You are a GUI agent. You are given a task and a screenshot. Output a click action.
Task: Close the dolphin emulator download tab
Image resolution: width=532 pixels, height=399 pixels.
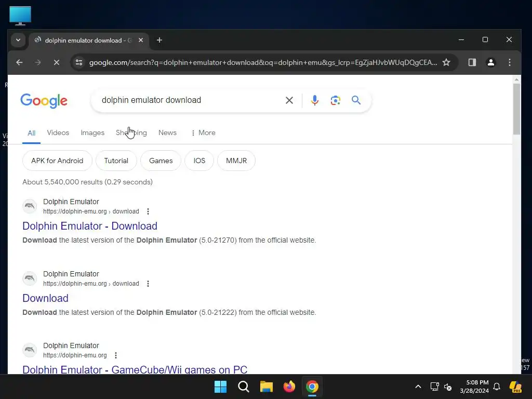pos(141,40)
